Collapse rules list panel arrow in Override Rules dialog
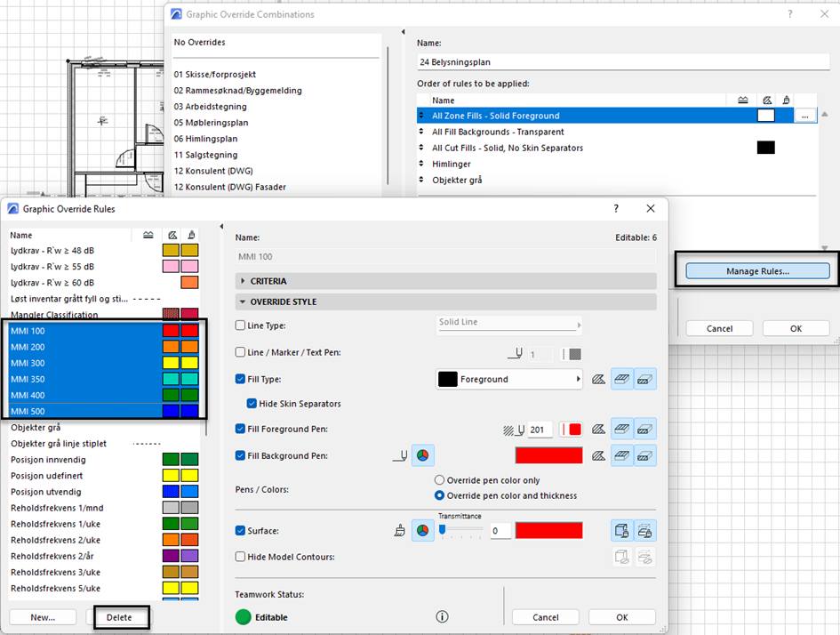The width and height of the screenshot is (840, 635). (222, 227)
